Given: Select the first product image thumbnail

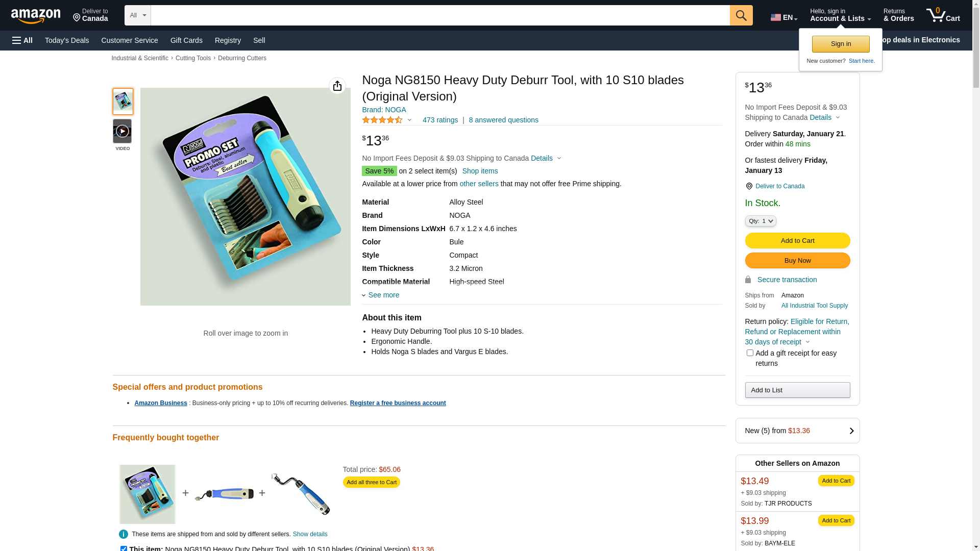Looking at the screenshot, I should pyautogui.click(x=122, y=101).
